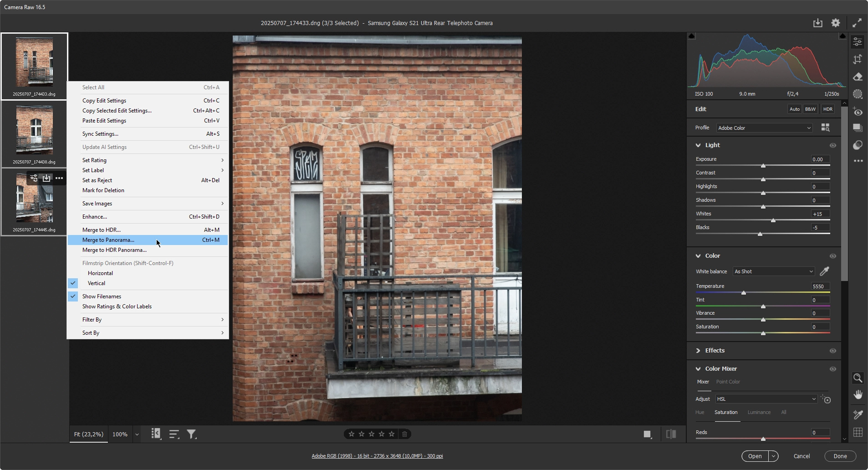Open the Profile dropdown (Adobe Color)
Screen dimensions: 868x470
tap(764, 128)
